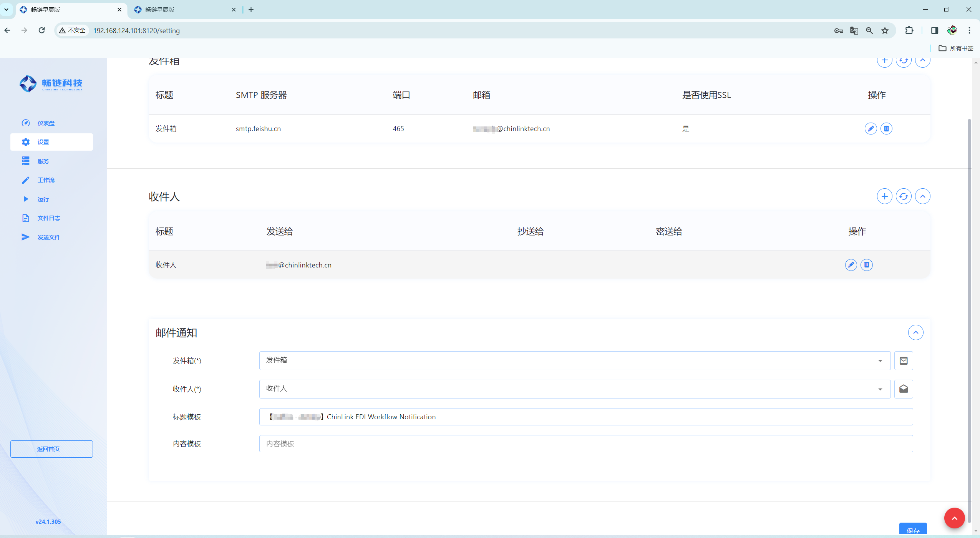Viewport: 980px width, 538px height.
Task: Click open-mail icon beside 收件人 dropdown
Action: click(x=904, y=389)
